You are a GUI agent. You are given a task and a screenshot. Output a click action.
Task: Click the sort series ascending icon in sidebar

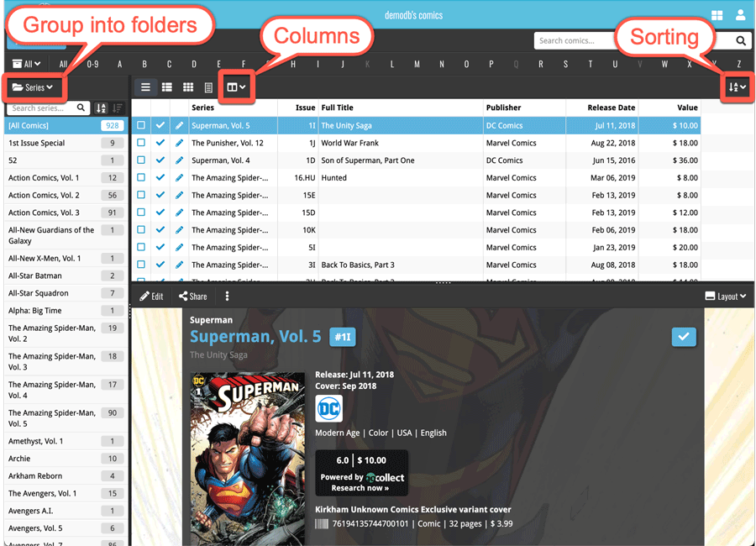tap(101, 108)
